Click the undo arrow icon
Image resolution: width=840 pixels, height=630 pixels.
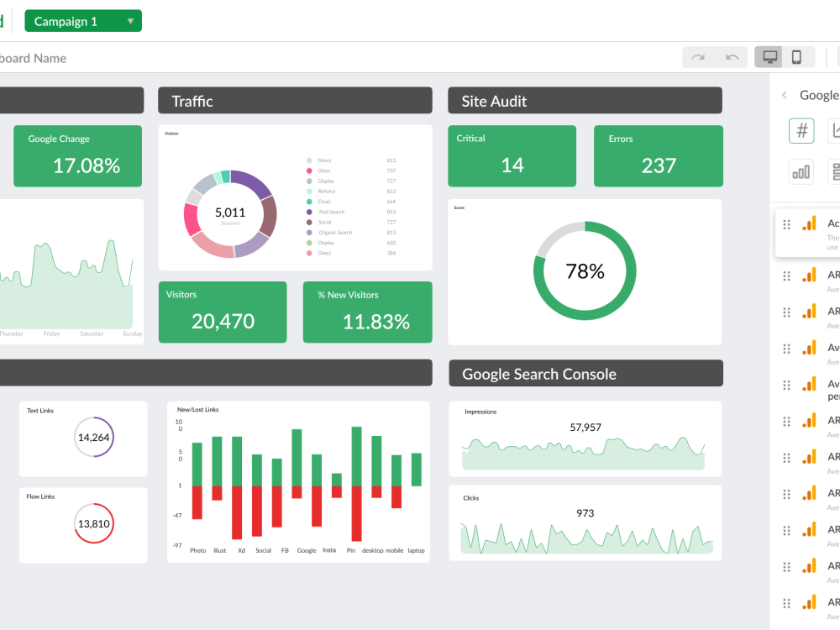click(x=732, y=57)
